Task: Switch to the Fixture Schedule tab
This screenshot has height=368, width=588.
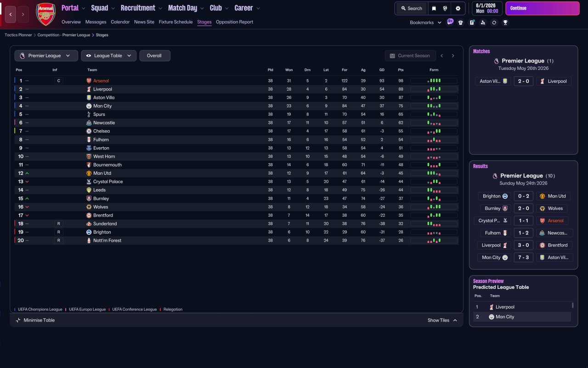Action: [x=175, y=22]
